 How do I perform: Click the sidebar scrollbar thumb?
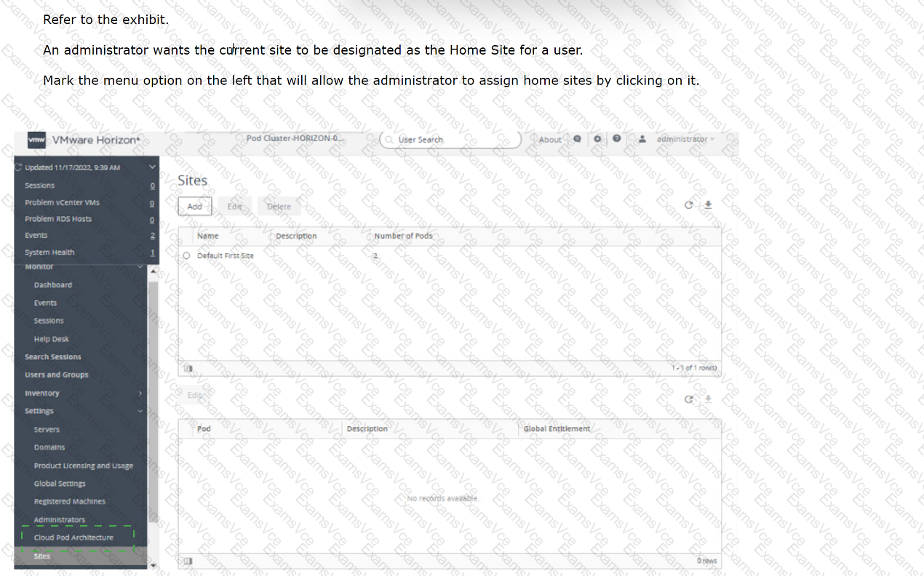pos(153,401)
